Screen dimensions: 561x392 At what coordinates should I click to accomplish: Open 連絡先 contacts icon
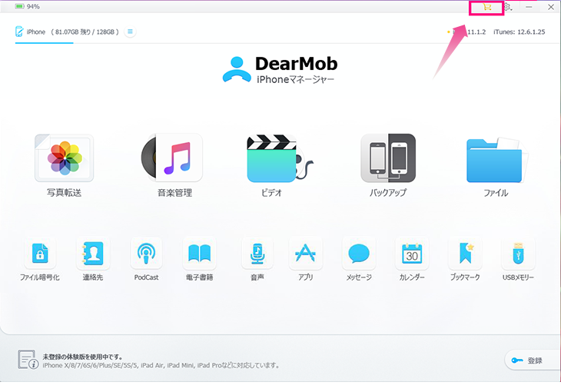coord(93,253)
